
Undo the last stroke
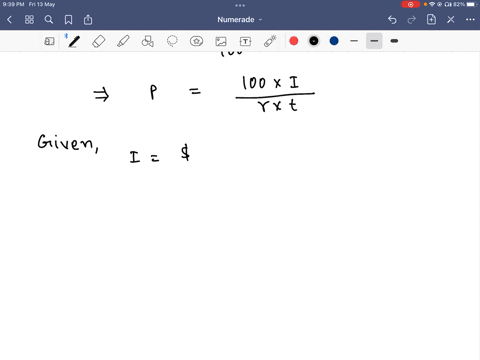point(392,20)
